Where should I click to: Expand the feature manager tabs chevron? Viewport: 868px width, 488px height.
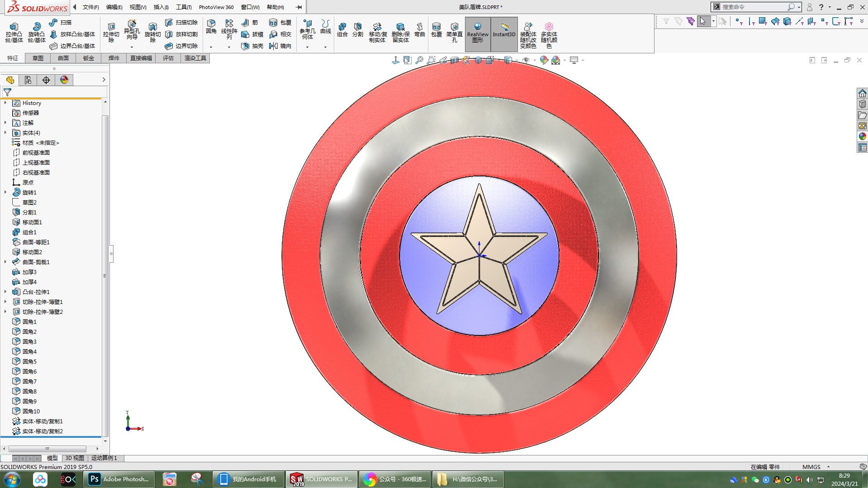[104, 80]
